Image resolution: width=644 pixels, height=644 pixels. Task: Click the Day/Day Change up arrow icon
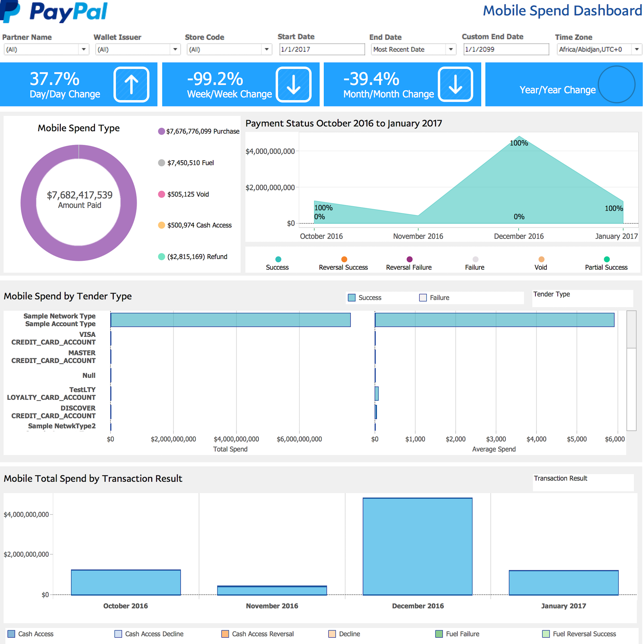131,84
